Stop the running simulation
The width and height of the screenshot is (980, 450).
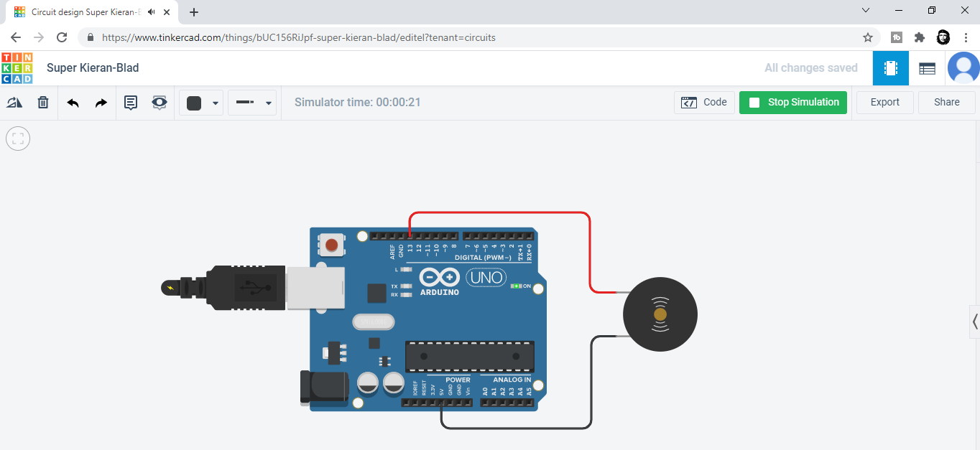(x=793, y=103)
